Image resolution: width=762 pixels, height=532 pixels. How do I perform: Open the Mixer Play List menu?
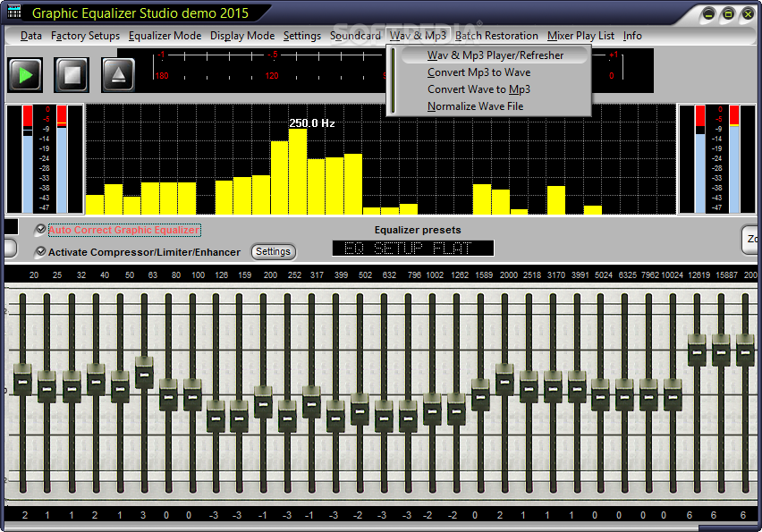coord(580,36)
